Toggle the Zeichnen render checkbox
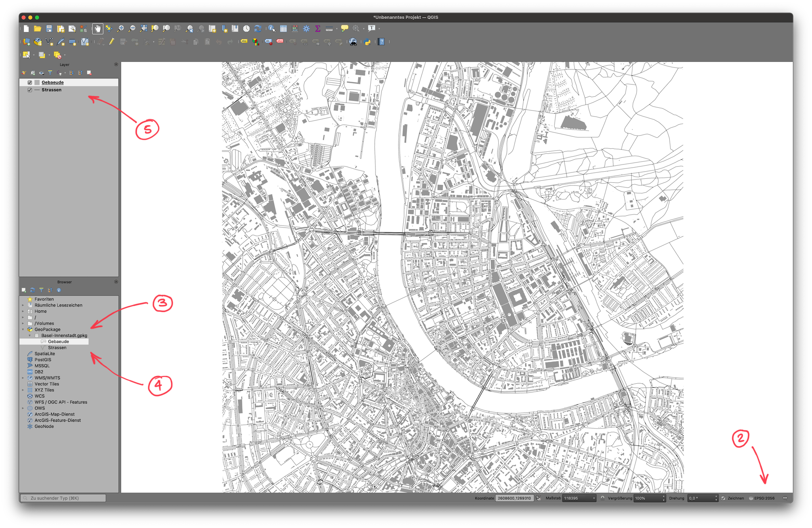Viewport: 812px width, 528px height. click(723, 498)
